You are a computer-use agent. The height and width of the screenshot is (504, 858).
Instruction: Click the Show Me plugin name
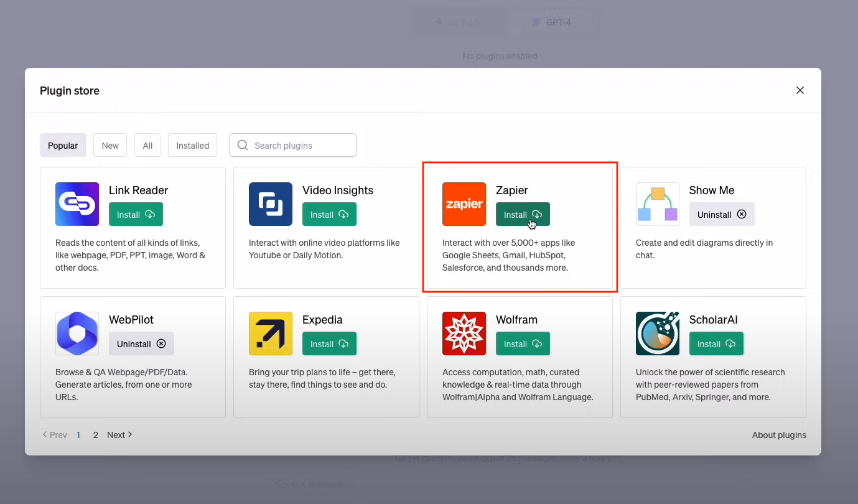712,190
